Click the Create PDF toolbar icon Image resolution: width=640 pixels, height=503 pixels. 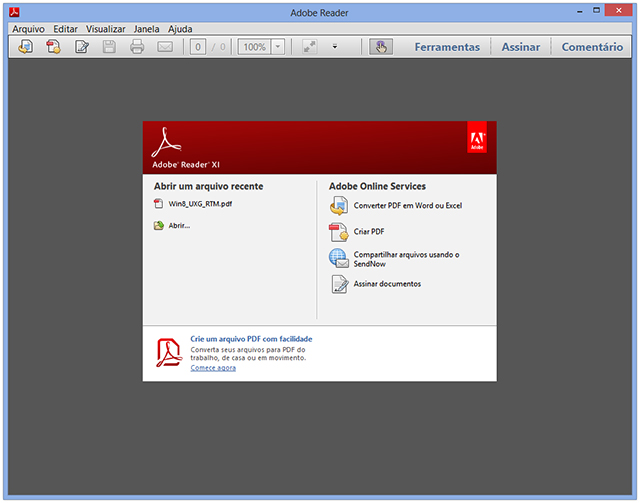(53, 47)
